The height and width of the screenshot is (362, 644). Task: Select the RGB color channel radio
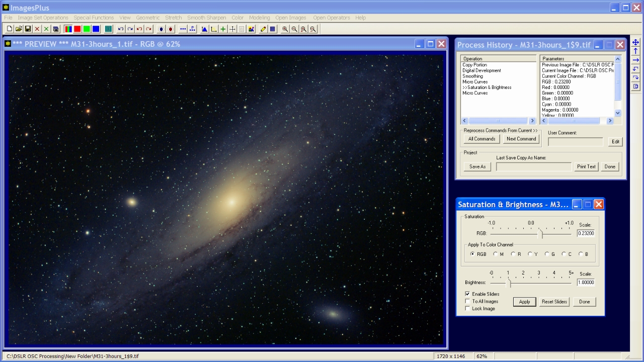(x=472, y=254)
